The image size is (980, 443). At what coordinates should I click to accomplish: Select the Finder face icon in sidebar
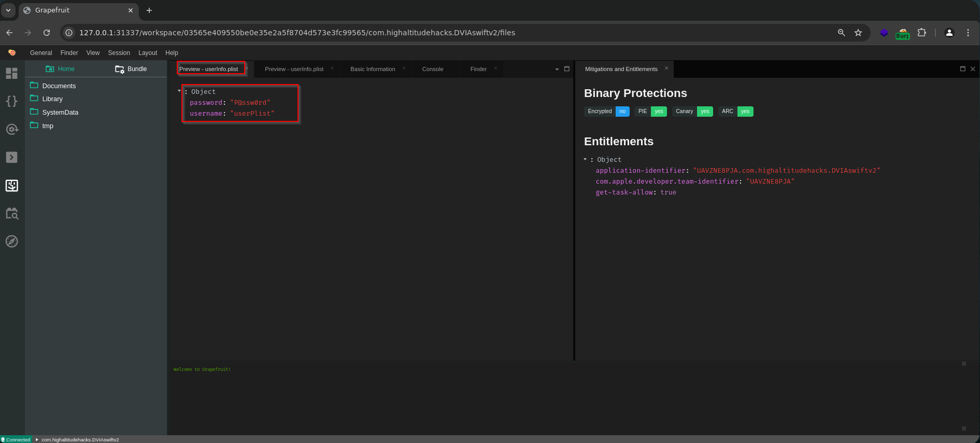pos(11,185)
